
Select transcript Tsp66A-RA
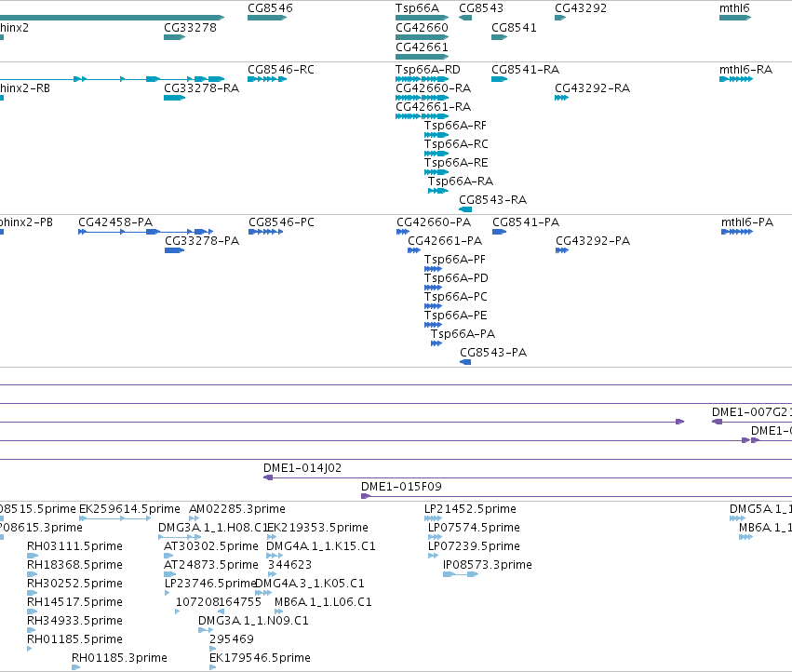point(460,181)
